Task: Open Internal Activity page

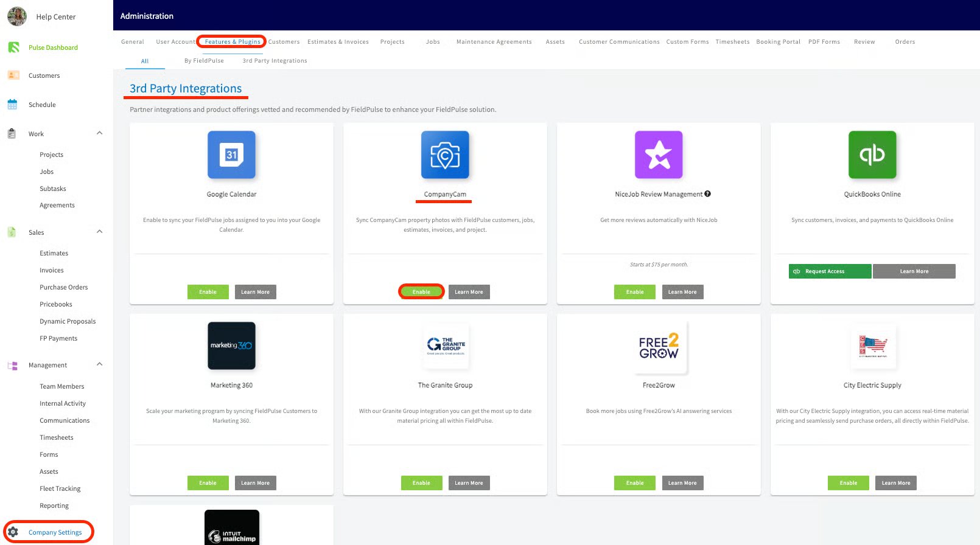Action: pyautogui.click(x=63, y=403)
